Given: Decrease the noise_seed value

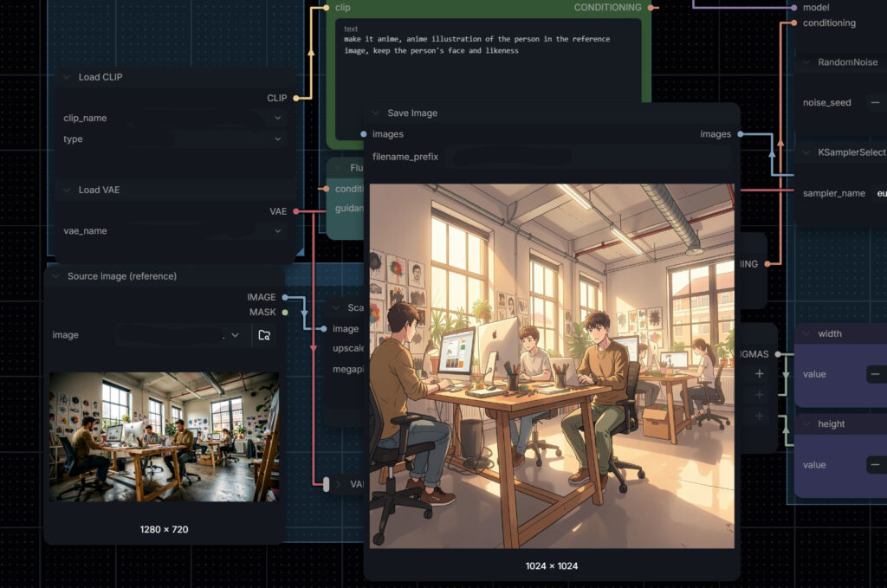Looking at the screenshot, I should (876, 102).
